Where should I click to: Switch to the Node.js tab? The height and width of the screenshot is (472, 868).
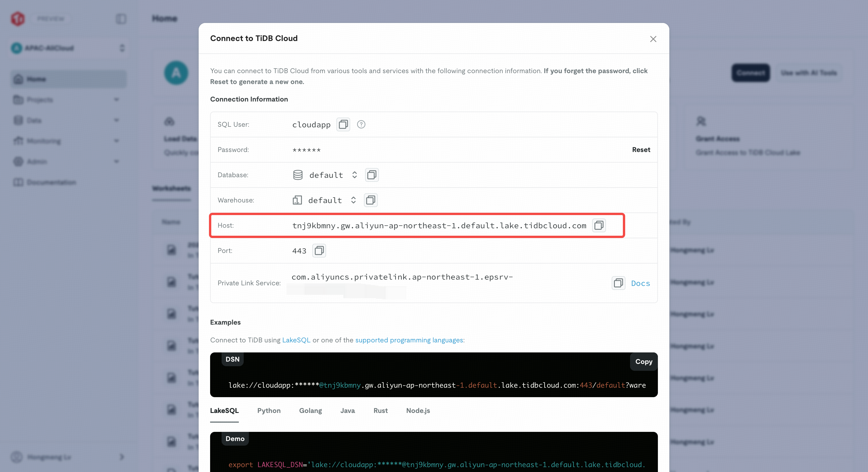pos(418,411)
